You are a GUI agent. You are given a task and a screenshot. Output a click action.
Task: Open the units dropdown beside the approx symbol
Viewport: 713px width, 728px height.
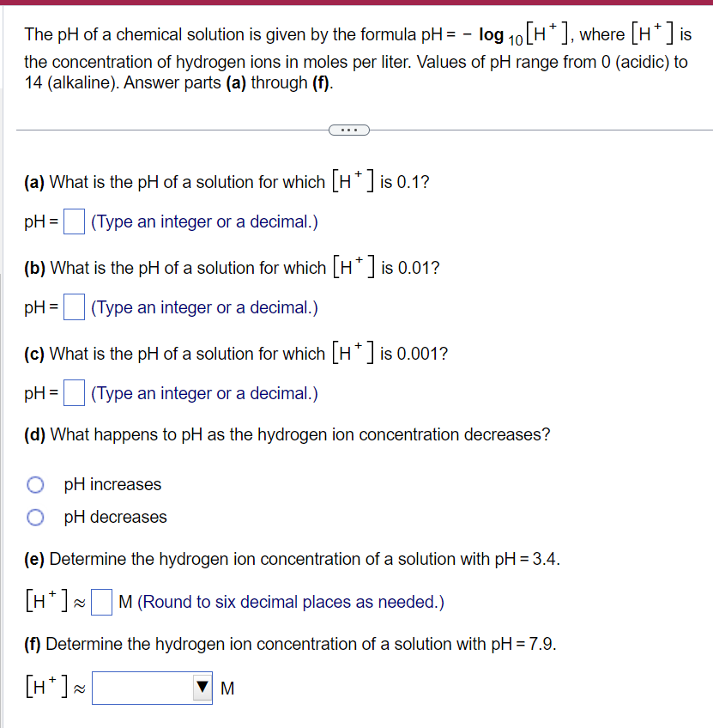(x=202, y=689)
